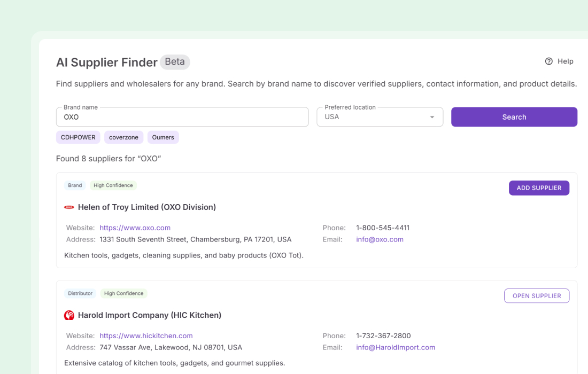Click the Brand badge on Helen of Troy card
This screenshot has height=374, width=588.
coord(75,185)
